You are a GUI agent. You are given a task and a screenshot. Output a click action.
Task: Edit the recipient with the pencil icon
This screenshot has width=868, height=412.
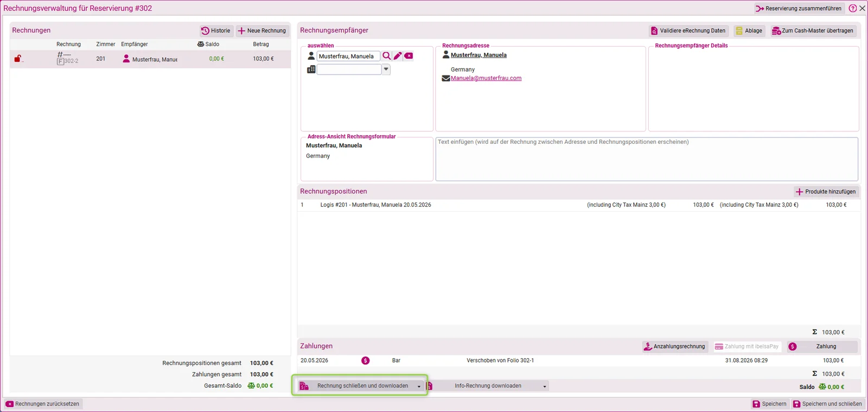pyautogui.click(x=398, y=56)
